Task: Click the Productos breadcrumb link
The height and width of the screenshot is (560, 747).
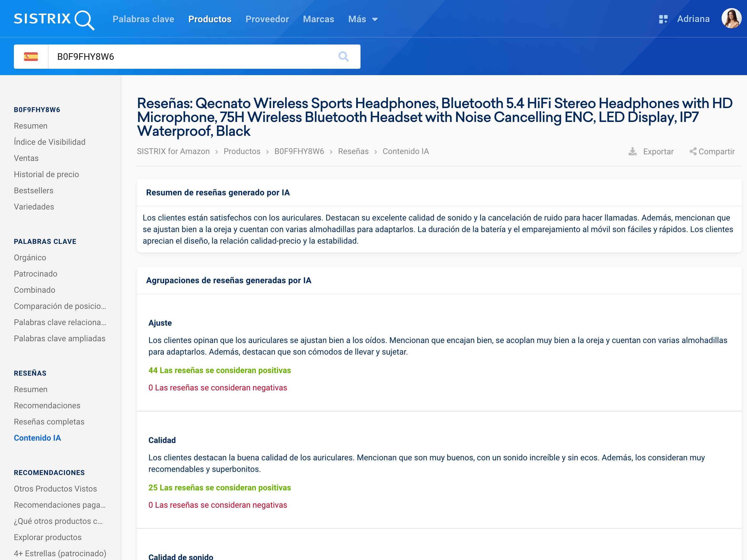Action: pyautogui.click(x=242, y=151)
